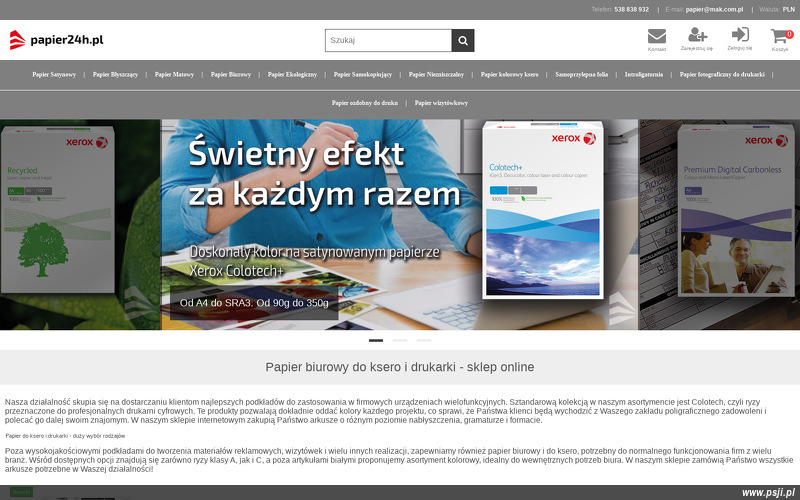Screen dimensions: 800x500
Task: Open Papier Ekologiczny category
Action: pos(292,74)
